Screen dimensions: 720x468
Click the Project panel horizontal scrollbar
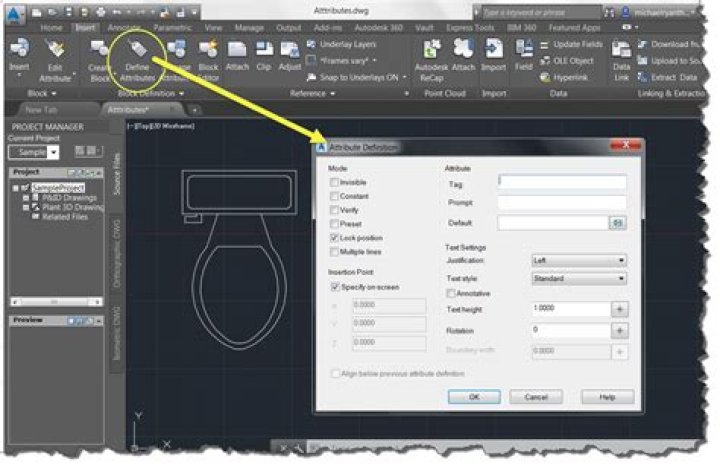point(56,302)
